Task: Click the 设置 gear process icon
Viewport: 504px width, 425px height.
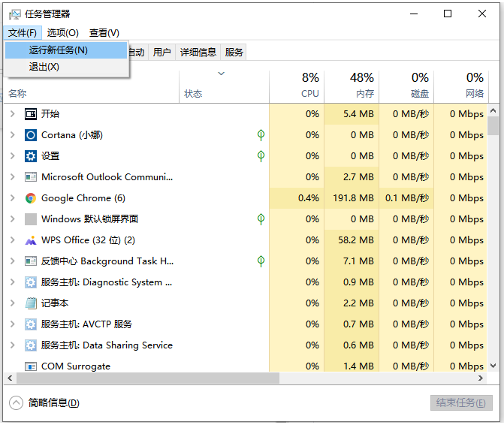Action: [x=31, y=156]
